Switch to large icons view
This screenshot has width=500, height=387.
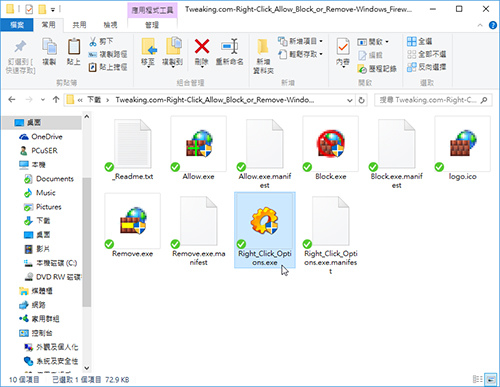pos(490,379)
